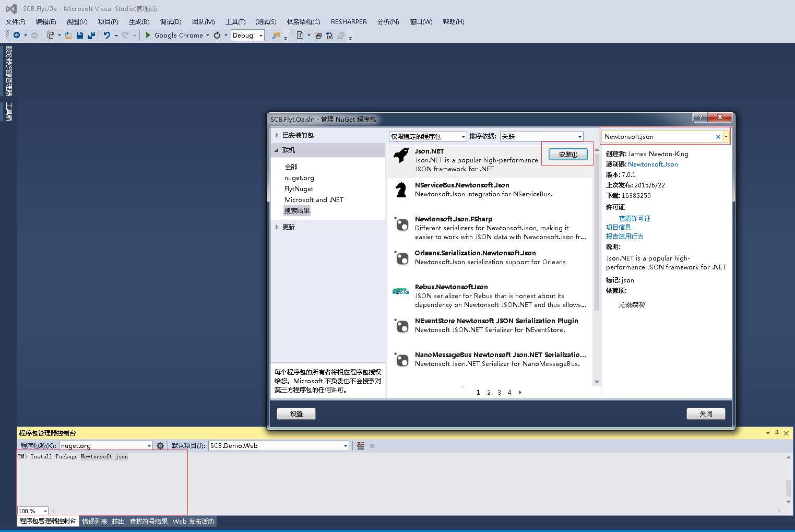Open the undo history dropdown arrow
Viewport: 795px width, 532px height.
coord(116,36)
